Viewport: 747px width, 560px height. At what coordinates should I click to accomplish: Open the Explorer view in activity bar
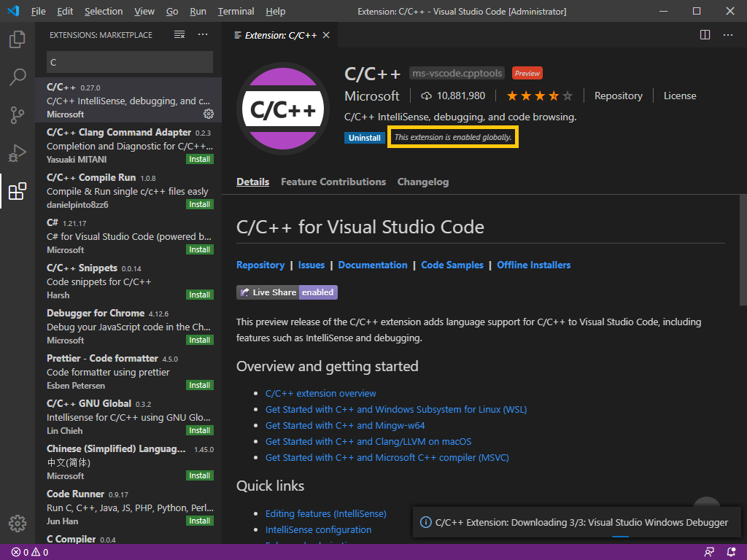(x=18, y=39)
